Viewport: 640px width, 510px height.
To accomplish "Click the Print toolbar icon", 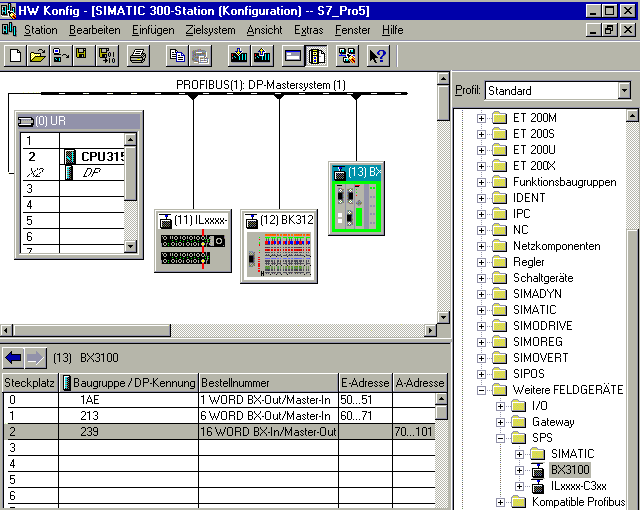I will coord(138,56).
